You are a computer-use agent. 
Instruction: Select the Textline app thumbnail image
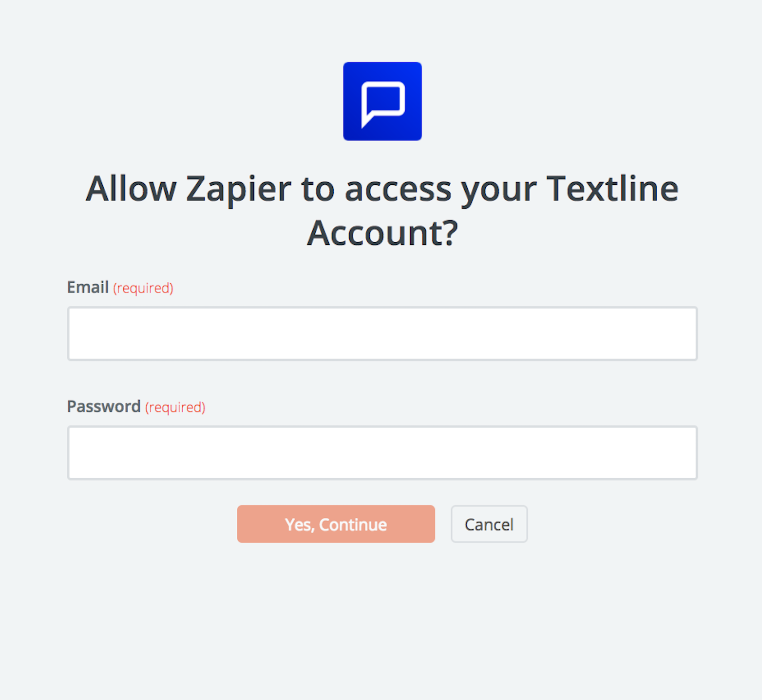382,101
